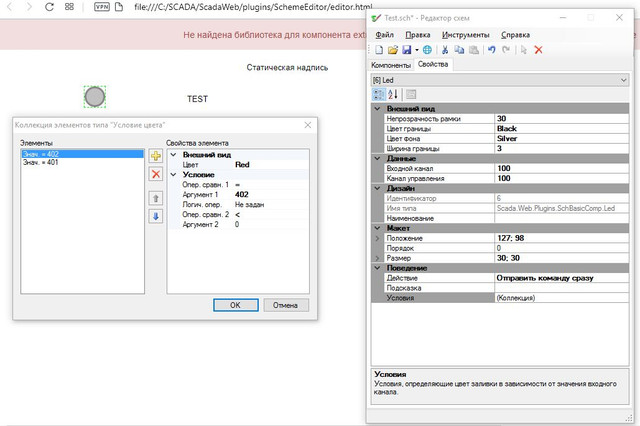This screenshot has width=640, height=426.
Task: Click the Непрозрачность рамки value 30
Action: [562, 118]
